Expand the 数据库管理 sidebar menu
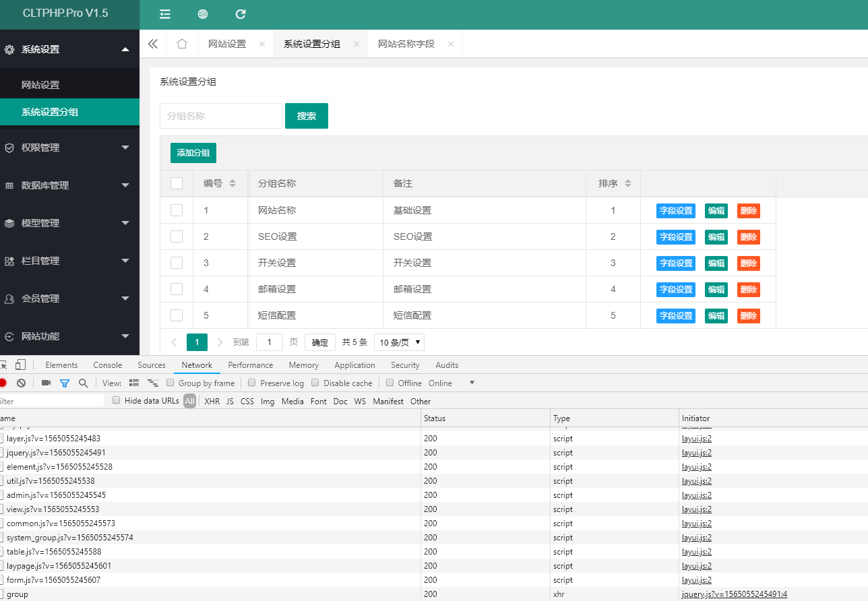 pyautogui.click(x=69, y=185)
